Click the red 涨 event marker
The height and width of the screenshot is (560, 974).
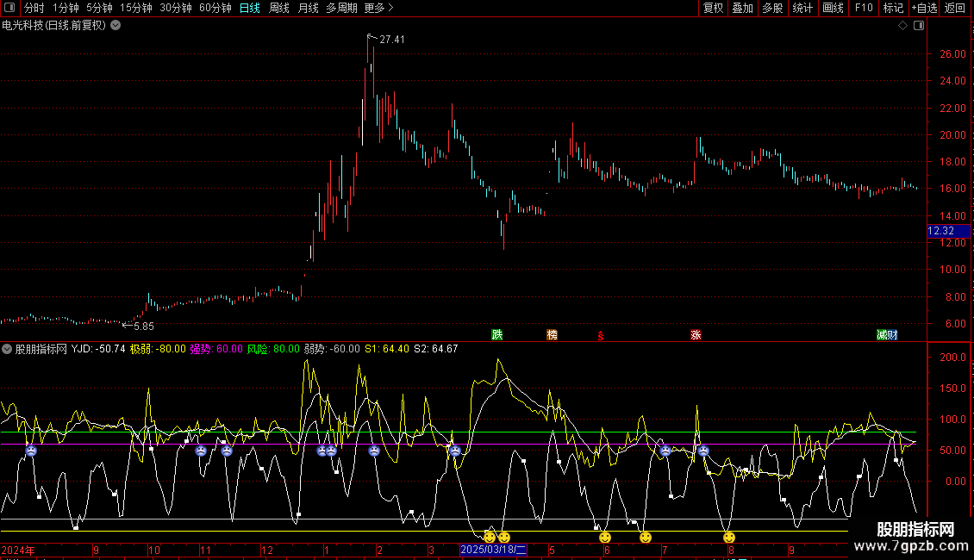(x=696, y=334)
